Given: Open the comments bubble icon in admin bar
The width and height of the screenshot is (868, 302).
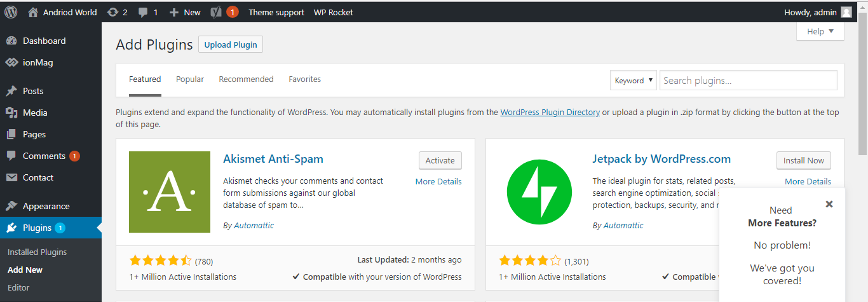Looking at the screenshot, I should 143,12.
